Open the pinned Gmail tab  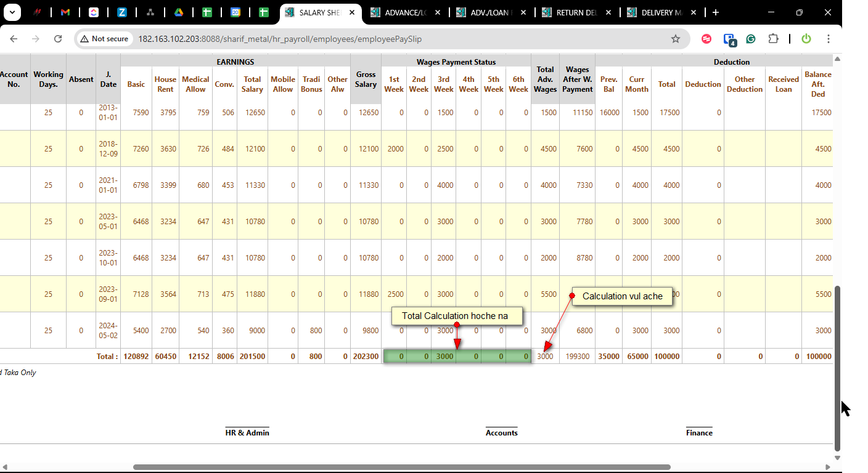(65, 12)
